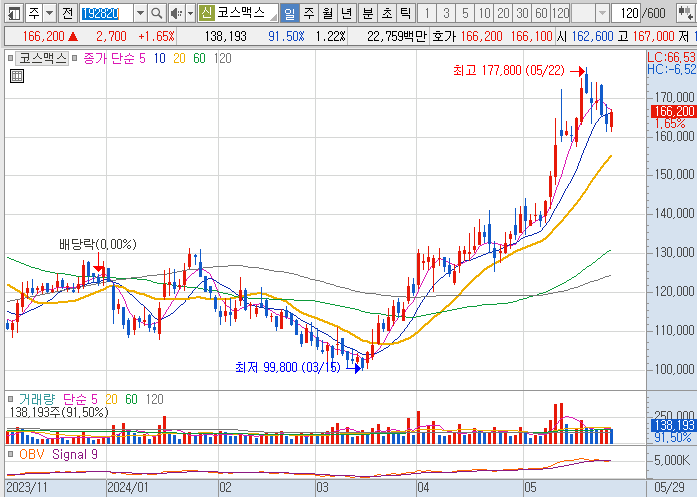Click the 2024/01 time axis label
The height and width of the screenshot is (497, 697).
pos(128,488)
